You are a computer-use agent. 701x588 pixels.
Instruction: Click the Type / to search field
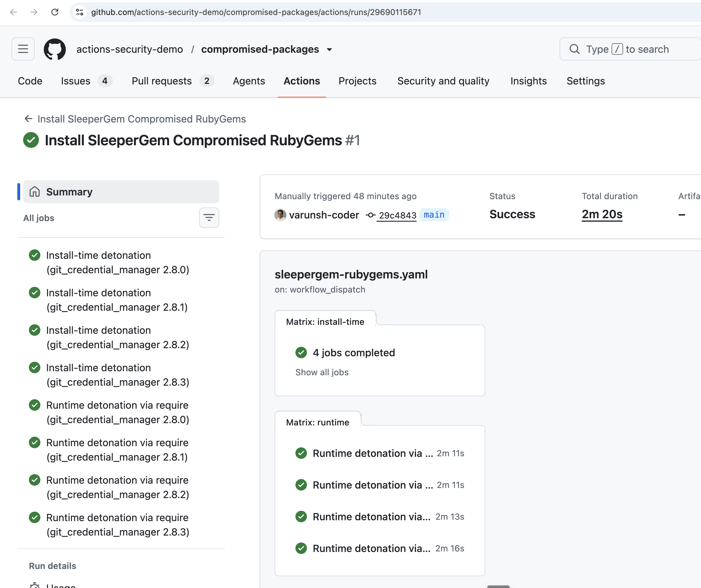coord(630,49)
